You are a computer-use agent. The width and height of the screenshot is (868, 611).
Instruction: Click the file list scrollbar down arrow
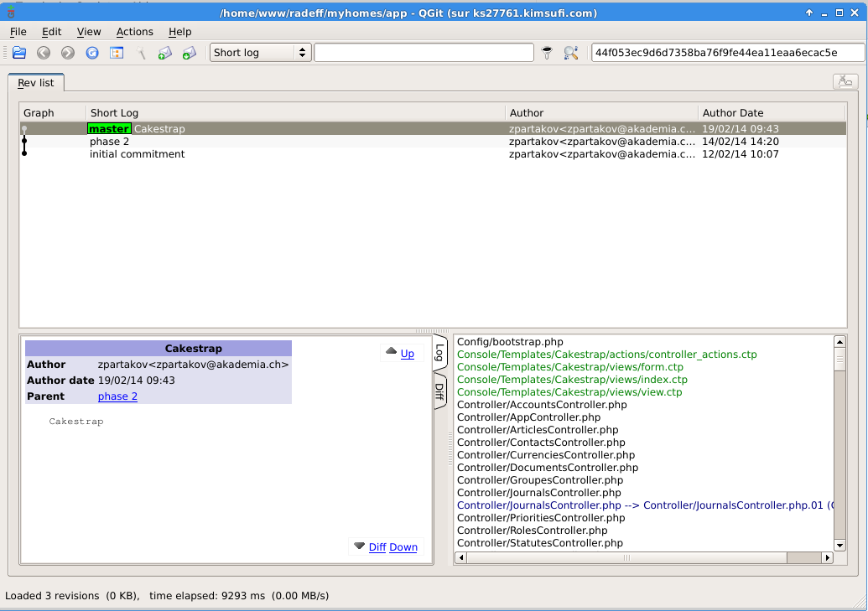click(839, 545)
